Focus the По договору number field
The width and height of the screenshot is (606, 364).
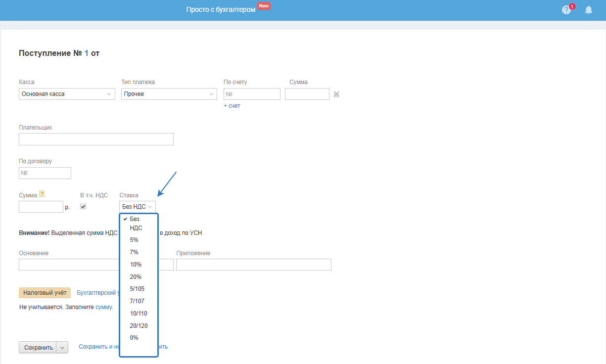click(45, 173)
